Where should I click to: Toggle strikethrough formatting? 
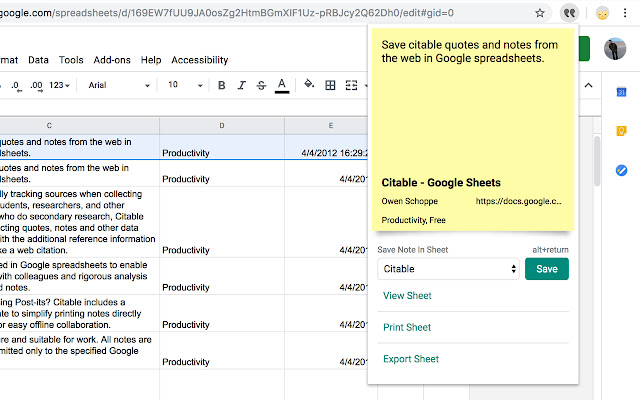click(260, 85)
